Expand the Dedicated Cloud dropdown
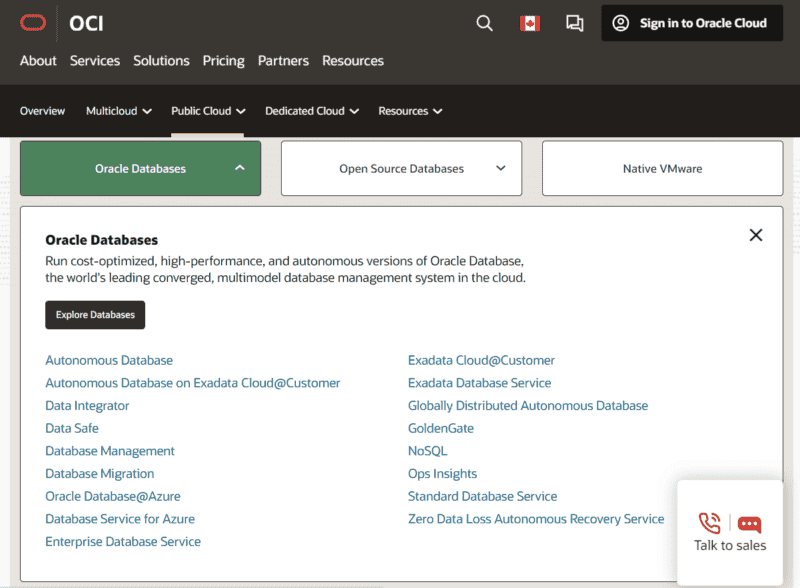The image size is (800, 588). [311, 111]
